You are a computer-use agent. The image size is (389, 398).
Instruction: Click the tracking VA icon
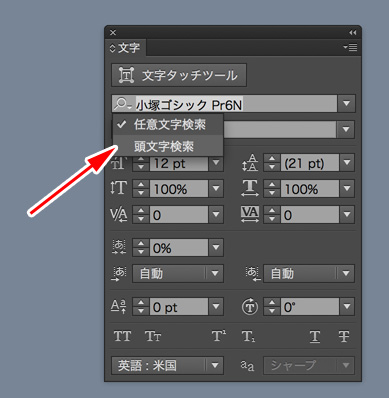click(250, 214)
